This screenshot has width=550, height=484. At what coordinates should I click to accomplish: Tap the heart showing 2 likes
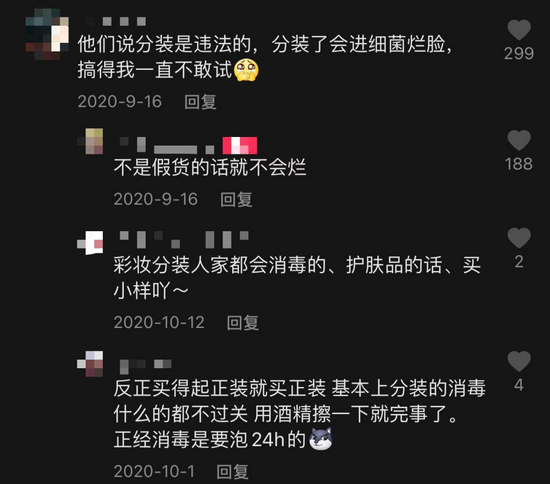click(x=519, y=237)
